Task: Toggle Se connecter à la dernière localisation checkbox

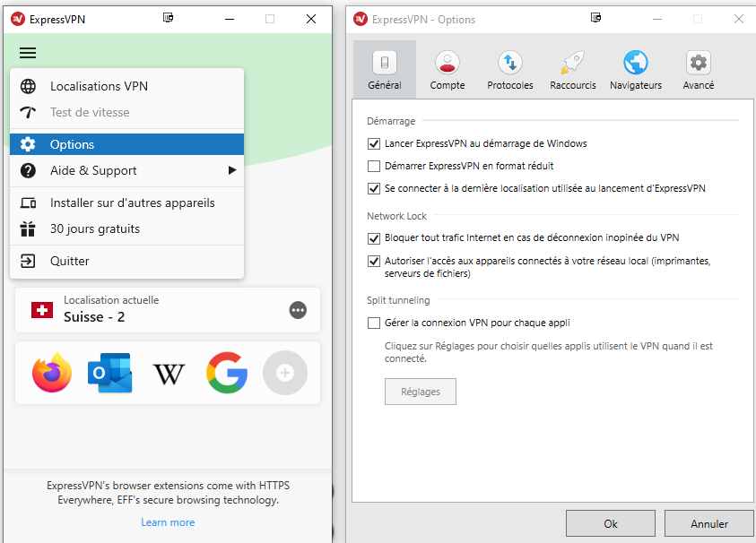Action: pyautogui.click(x=374, y=188)
